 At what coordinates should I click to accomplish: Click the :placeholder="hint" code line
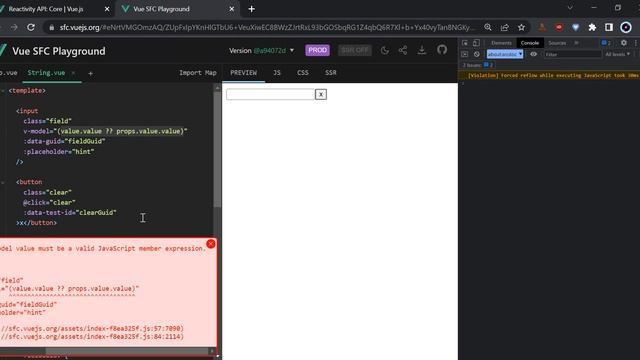pyautogui.click(x=59, y=151)
